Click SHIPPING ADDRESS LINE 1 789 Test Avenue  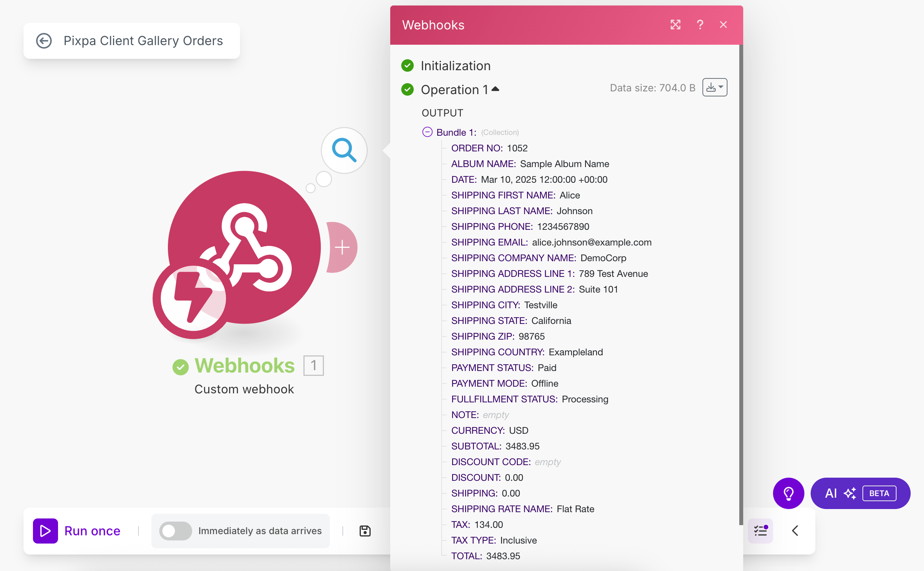tap(550, 274)
